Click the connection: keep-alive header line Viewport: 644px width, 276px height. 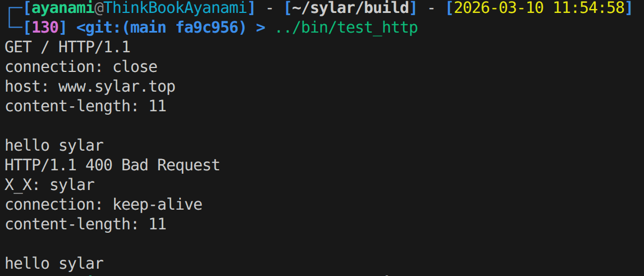(x=103, y=205)
